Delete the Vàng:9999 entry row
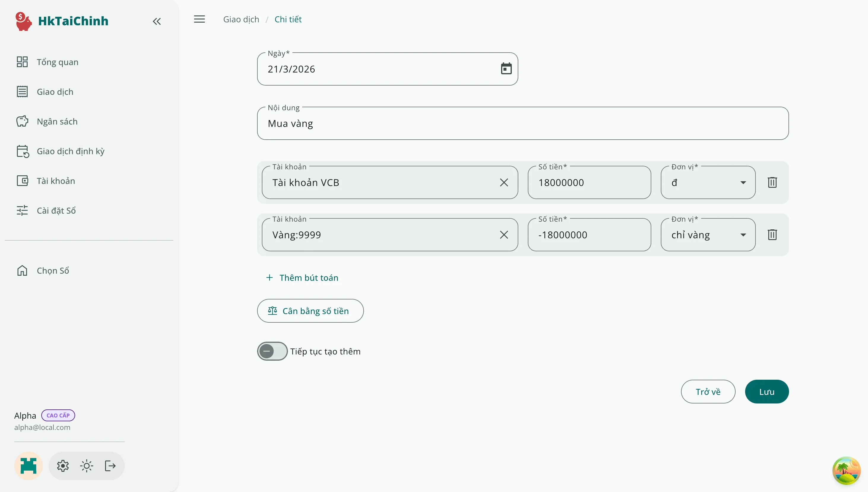This screenshot has height=492, width=868. 772,234
